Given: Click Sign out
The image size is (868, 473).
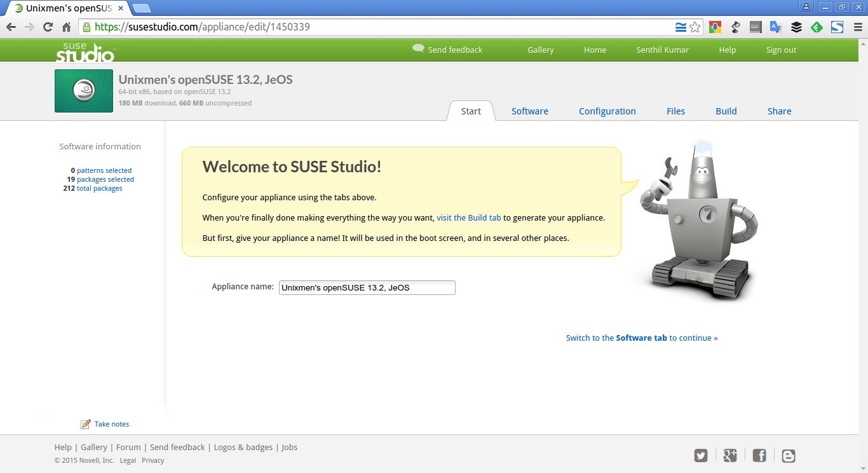Looking at the screenshot, I should pos(781,50).
